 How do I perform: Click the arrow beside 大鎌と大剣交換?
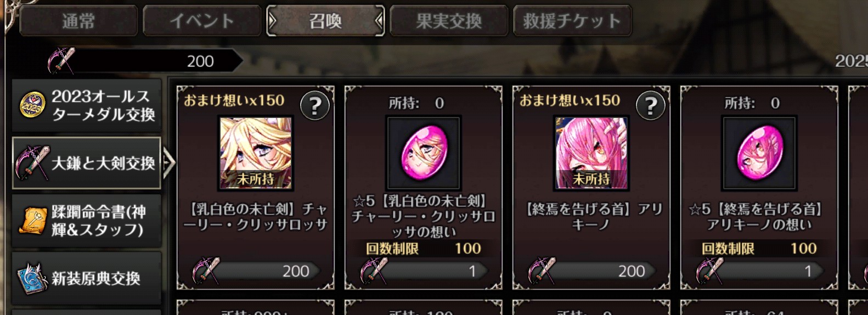pos(169,162)
